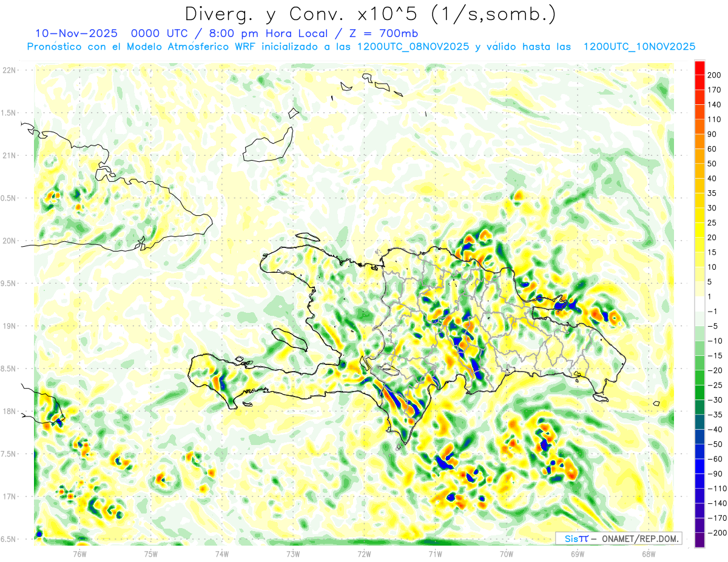Viewport: 728px width, 562px height.
Task: Click the "76W" longitude label
Action: point(80,554)
